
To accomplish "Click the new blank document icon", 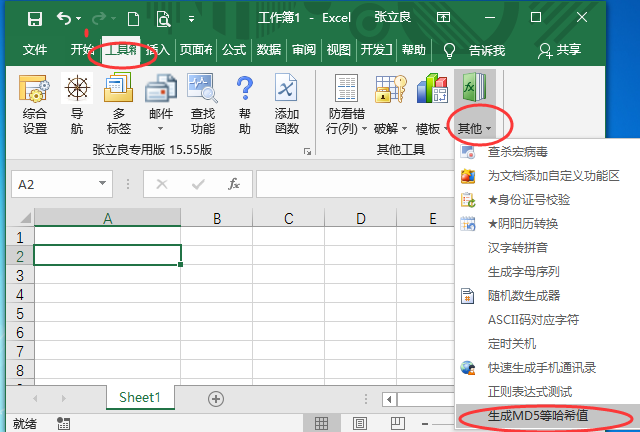I will [x=133, y=18].
